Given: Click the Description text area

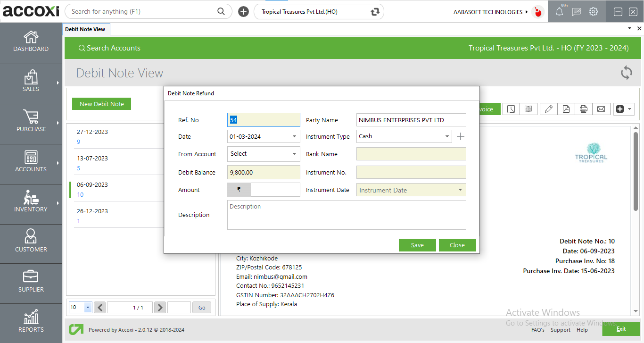Looking at the screenshot, I should (347, 215).
